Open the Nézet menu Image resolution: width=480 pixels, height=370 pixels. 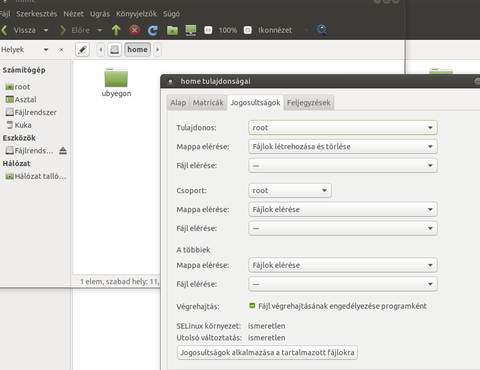coord(73,14)
